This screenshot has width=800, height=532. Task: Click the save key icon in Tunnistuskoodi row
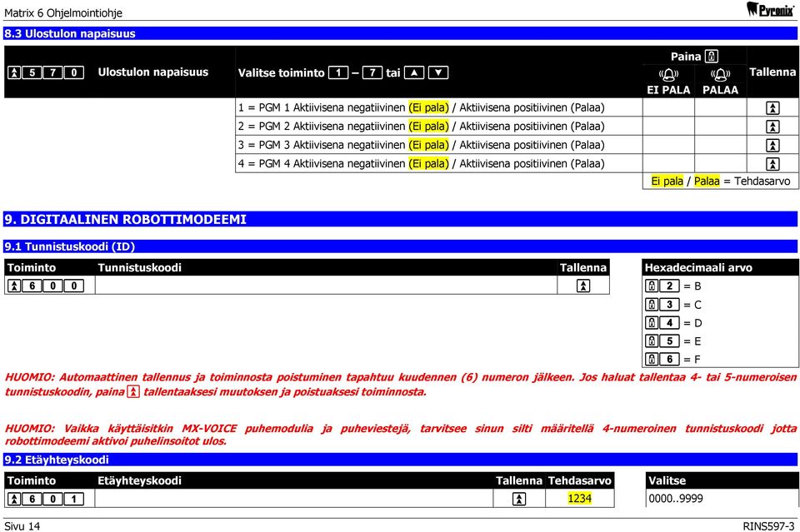point(583,286)
